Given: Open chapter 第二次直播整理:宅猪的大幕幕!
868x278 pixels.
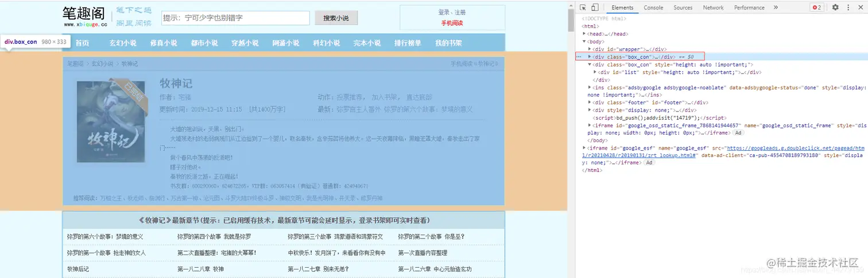Looking at the screenshot, I should click(217, 253).
